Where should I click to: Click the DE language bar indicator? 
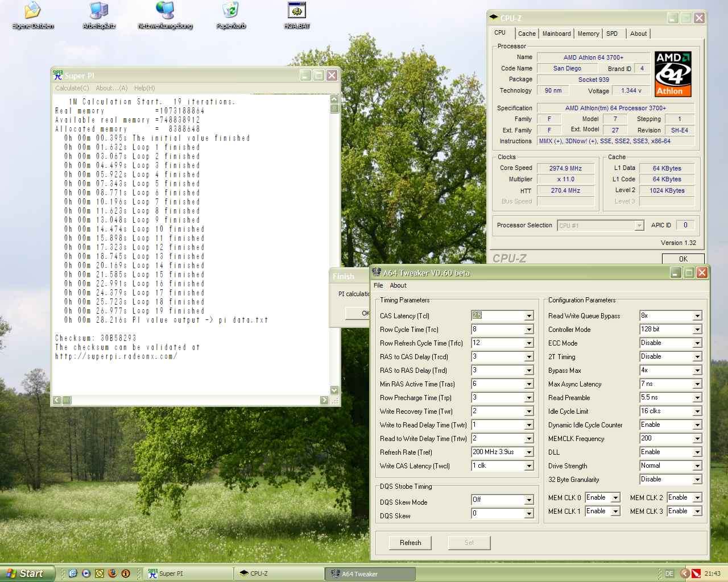(x=669, y=573)
